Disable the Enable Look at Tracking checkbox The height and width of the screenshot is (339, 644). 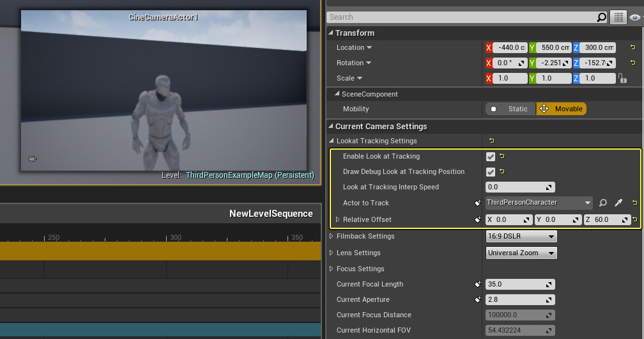click(491, 156)
